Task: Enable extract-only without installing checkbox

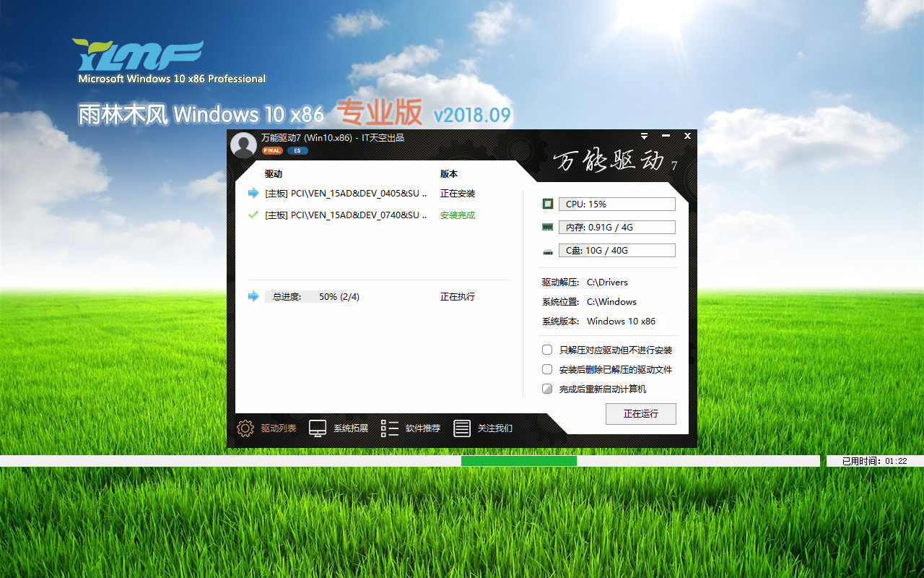Action: (x=547, y=350)
